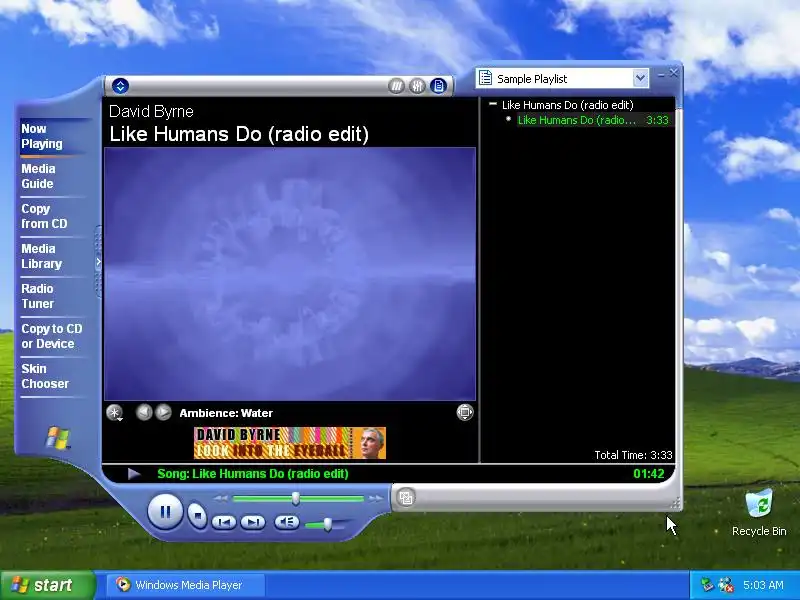Screen dimensions: 800x600
Task: Go to next visualization
Action: pos(163,412)
